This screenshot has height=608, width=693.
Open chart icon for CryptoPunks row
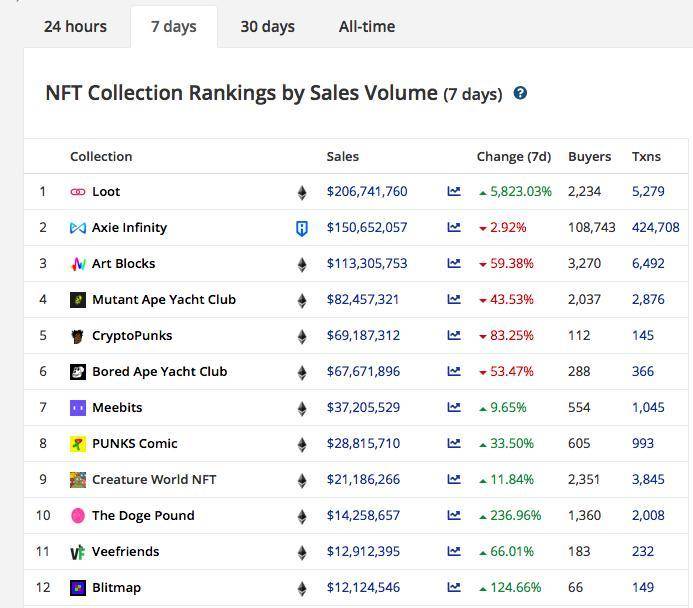point(454,336)
